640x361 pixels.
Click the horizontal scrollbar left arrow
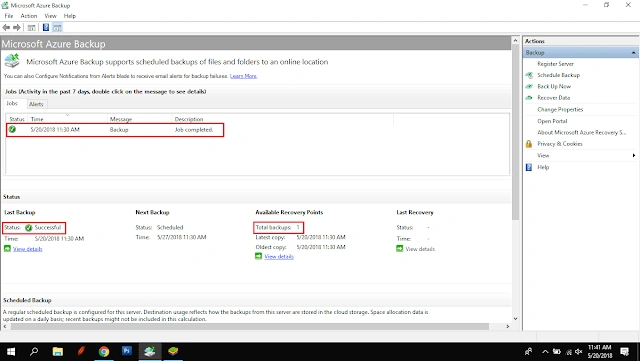pos(5,327)
